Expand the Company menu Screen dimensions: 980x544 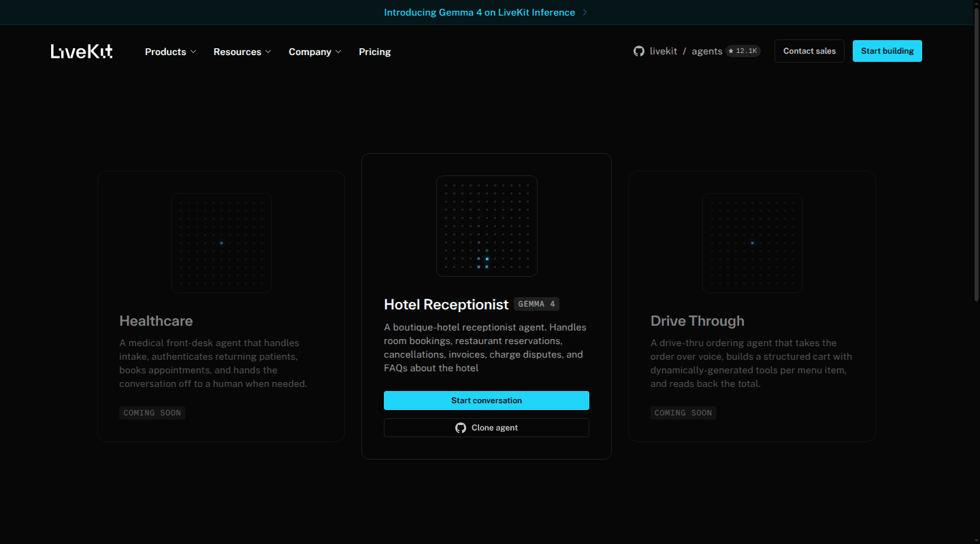(x=315, y=52)
